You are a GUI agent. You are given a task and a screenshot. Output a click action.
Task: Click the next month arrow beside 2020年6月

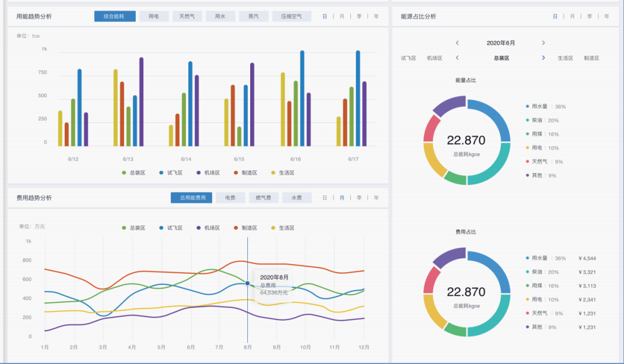(x=542, y=43)
